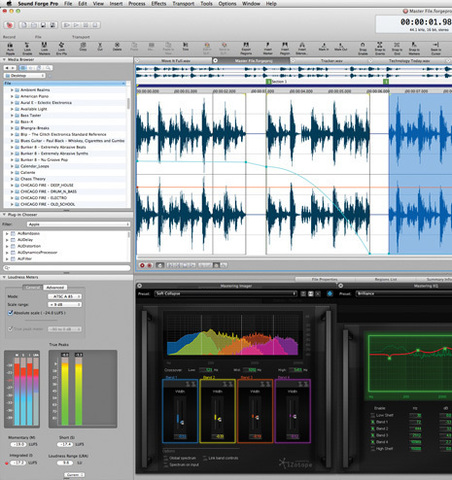This screenshot has height=480, width=452.
Task: Click the back arrow in Media Browser
Action: pos(7,68)
